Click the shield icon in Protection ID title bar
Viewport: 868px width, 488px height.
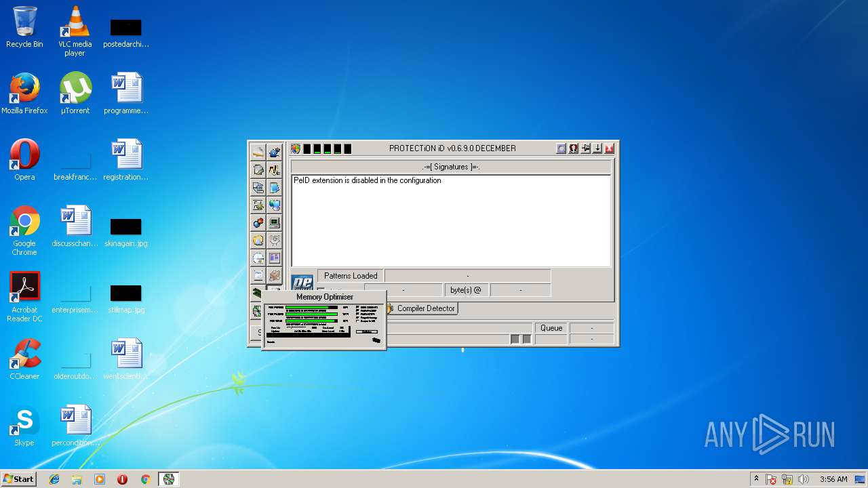296,148
